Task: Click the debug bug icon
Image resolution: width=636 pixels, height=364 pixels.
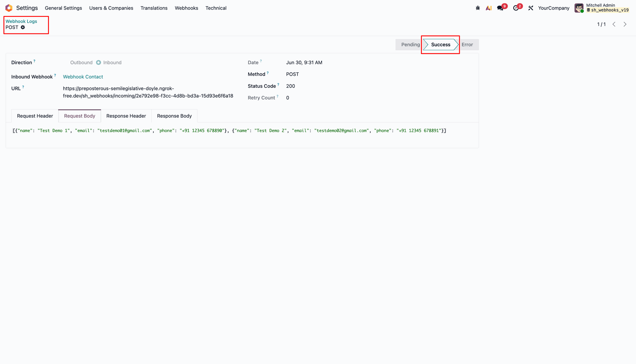Action: [x=478, y=8]
